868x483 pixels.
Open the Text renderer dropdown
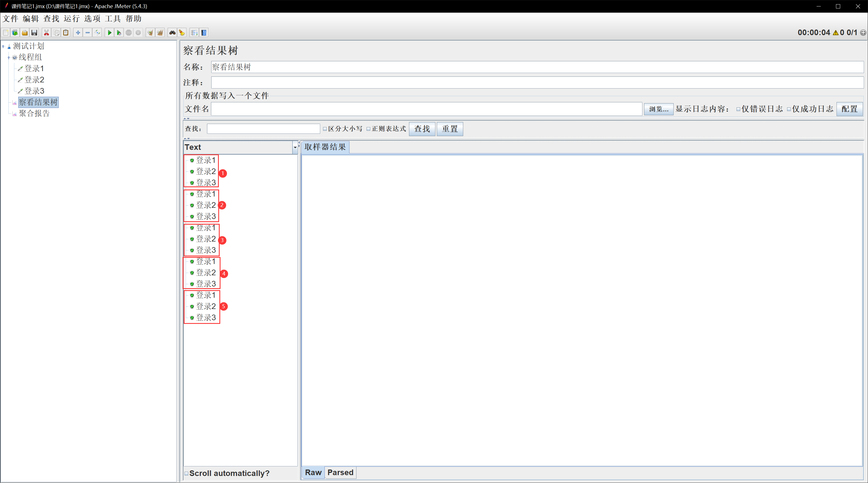point(295,147)
